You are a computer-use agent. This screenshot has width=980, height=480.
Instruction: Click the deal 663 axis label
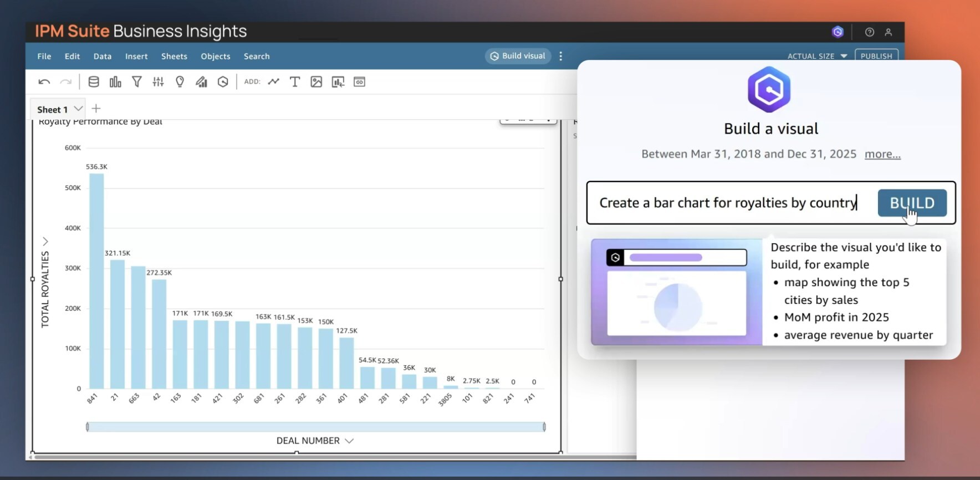pyautogui.click(x=134, y=399)
